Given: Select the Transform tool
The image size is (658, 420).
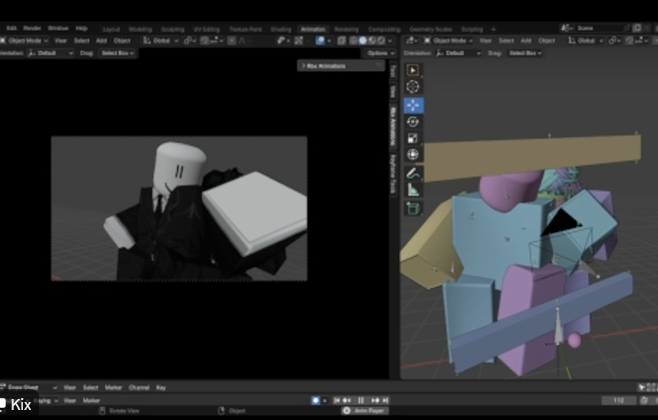Looking at the screenshot, I should coord(413,154).
